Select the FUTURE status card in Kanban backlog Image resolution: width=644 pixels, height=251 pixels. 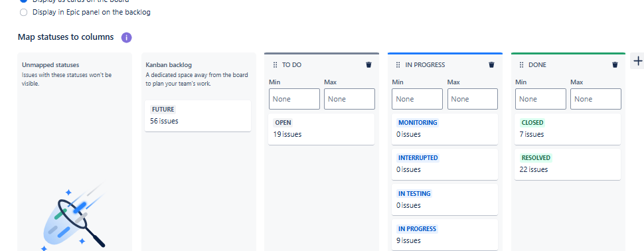(x=198, y=116)
